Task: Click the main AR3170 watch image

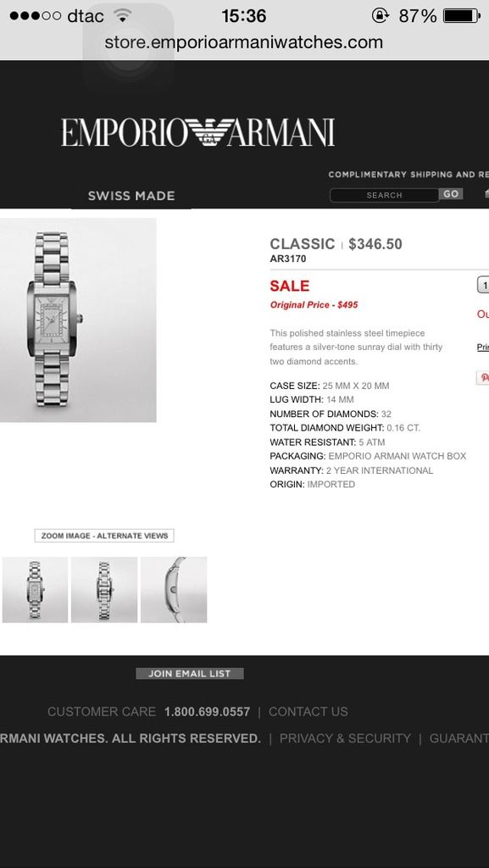Action: (x=77, y=320)
